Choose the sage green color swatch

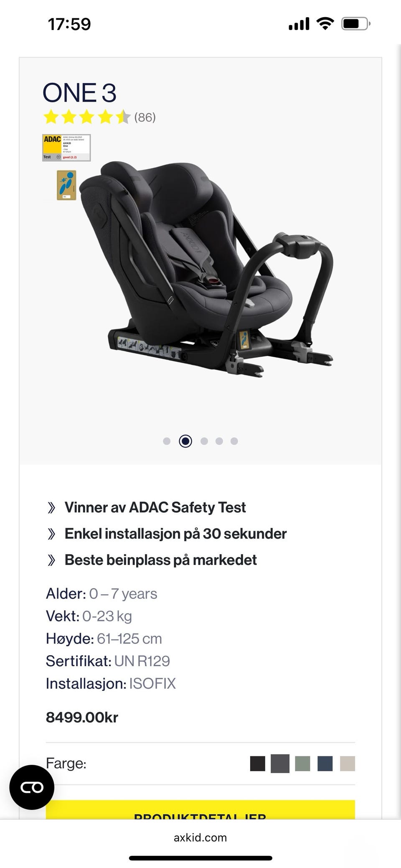(302, 764)
